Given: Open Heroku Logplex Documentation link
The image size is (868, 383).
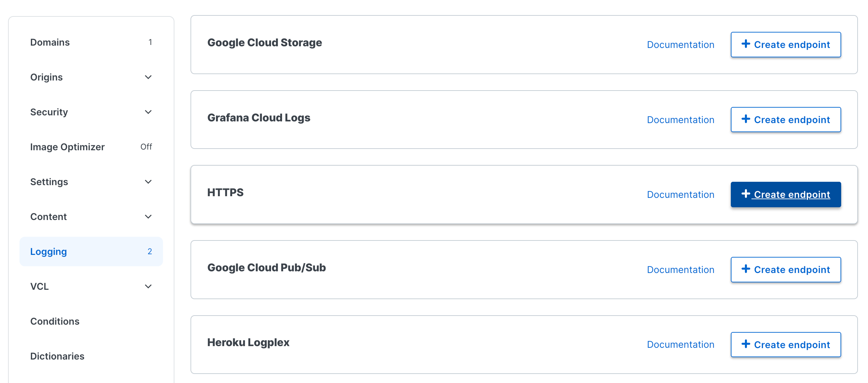Looking at the screenshot, I should (680, 344).
